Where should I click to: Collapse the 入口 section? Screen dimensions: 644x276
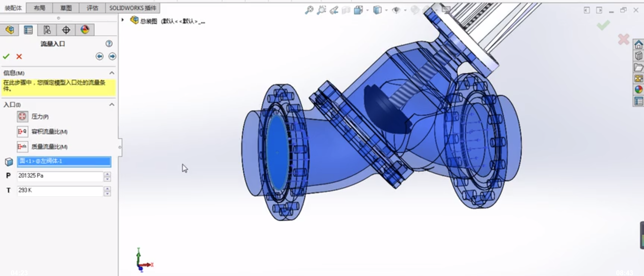point(112,105)
